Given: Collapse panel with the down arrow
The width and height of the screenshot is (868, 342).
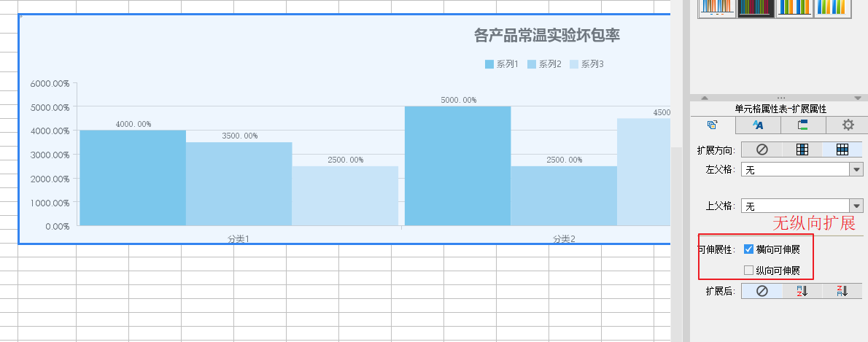Looking at the screenshot, I should click(858, 98).
